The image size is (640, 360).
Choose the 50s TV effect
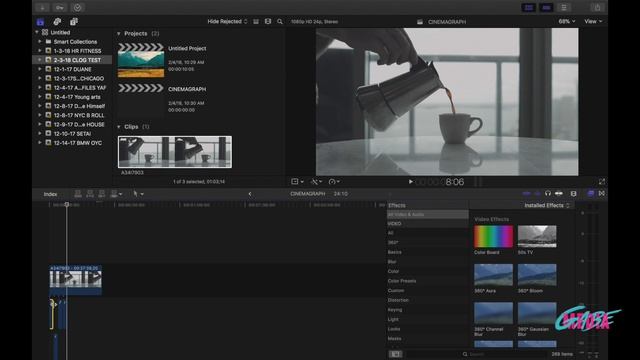coord(537,236)
